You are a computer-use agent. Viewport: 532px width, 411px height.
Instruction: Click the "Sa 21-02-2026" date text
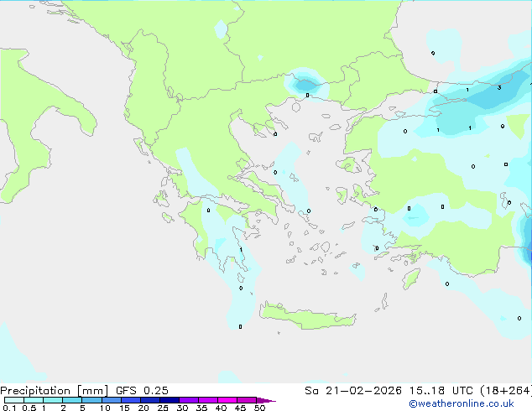[353, 391]
